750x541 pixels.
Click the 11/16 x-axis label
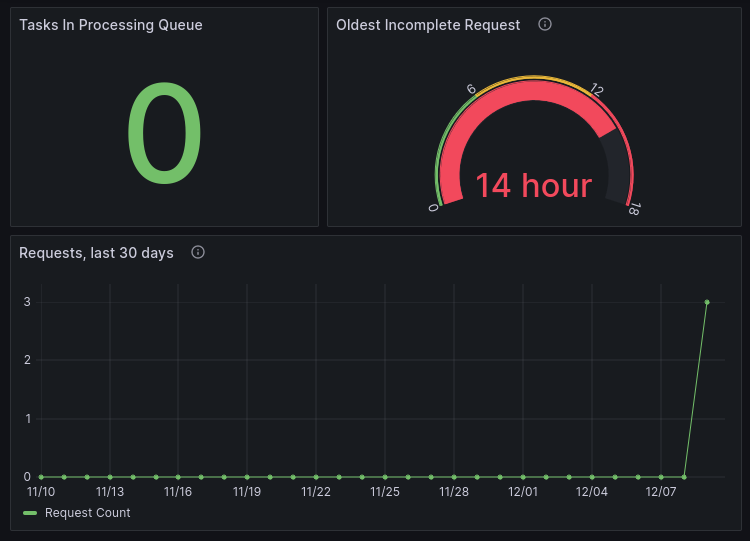178,492
